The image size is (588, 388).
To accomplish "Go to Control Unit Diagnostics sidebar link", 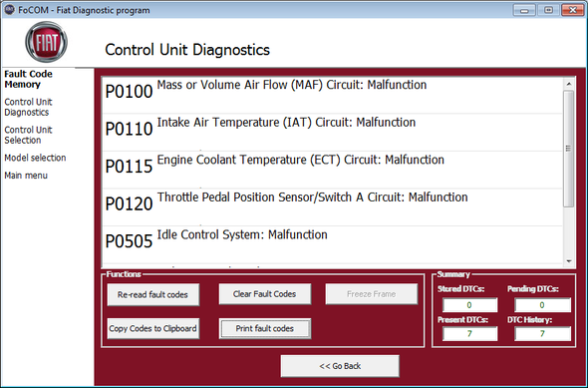I will click(28, 107).
